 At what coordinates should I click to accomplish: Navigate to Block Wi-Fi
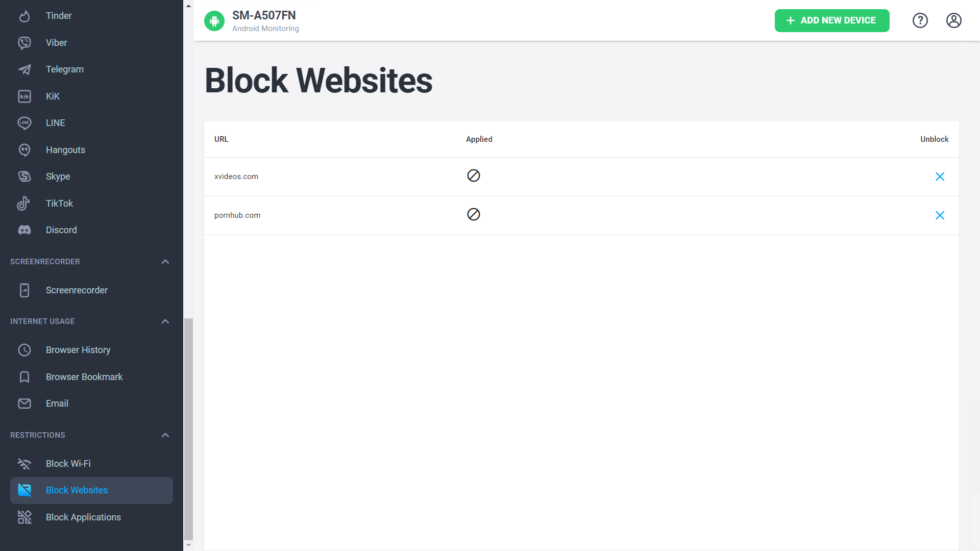[91, 464]
